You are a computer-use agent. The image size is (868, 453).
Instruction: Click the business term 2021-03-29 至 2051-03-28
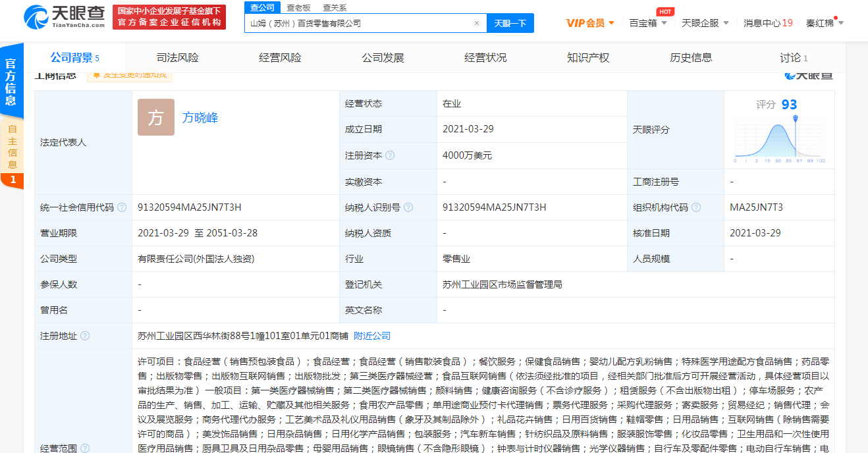tap(198, 233)
